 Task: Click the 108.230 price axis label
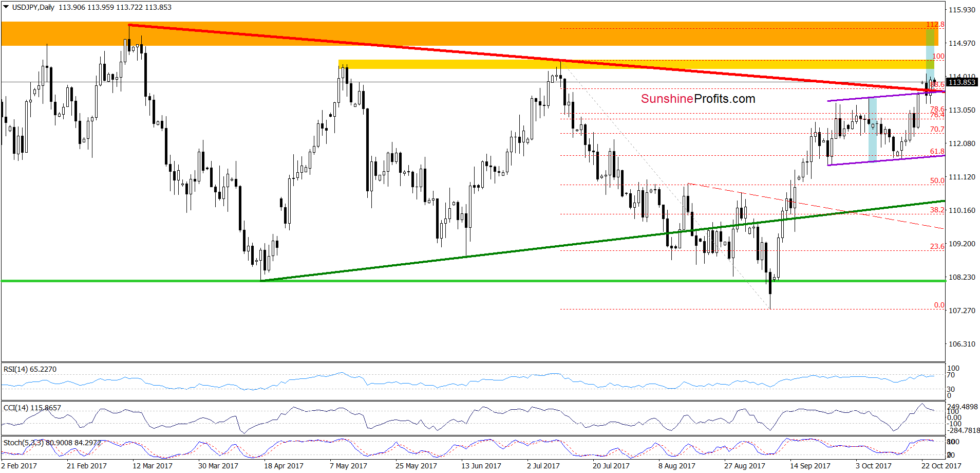[x=962, y=277]
